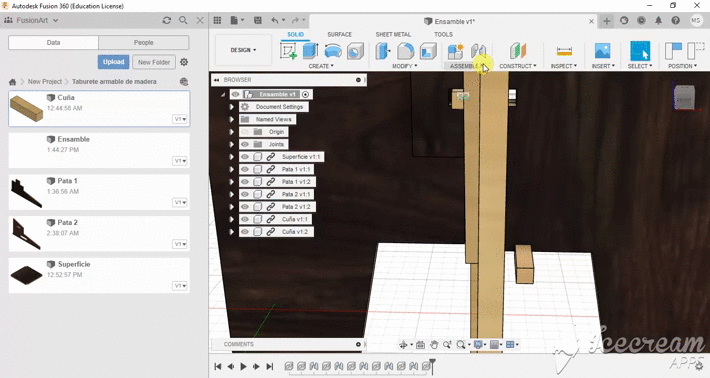Open the DESIGN workspace dropdown
This screenshot has width=710, height=378.
(243, 50)
